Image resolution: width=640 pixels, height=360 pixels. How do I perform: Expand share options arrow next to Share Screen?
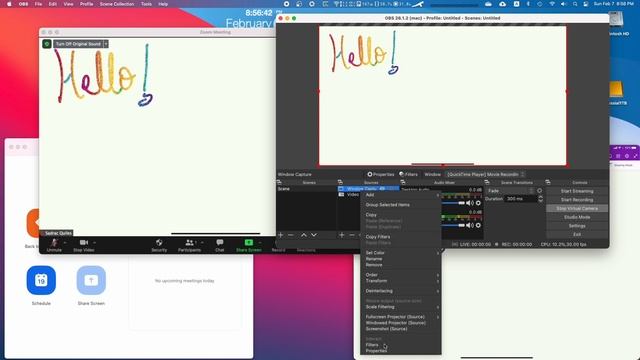click(260, 242)
